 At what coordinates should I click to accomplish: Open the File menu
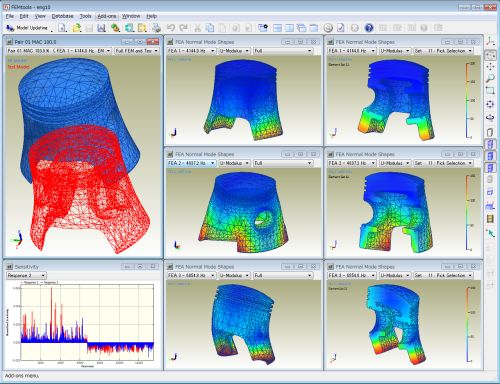coord(10,16)
